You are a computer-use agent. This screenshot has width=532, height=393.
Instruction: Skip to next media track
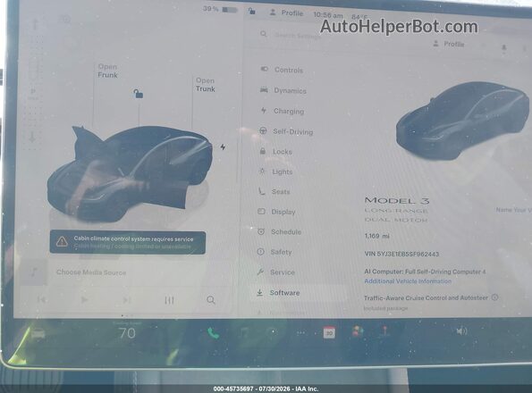coord(127,300)
